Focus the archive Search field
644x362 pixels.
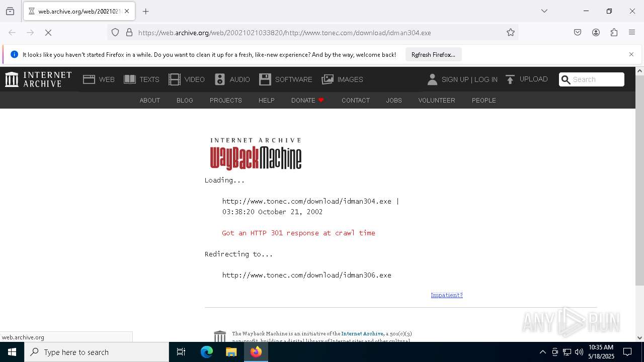592,79
